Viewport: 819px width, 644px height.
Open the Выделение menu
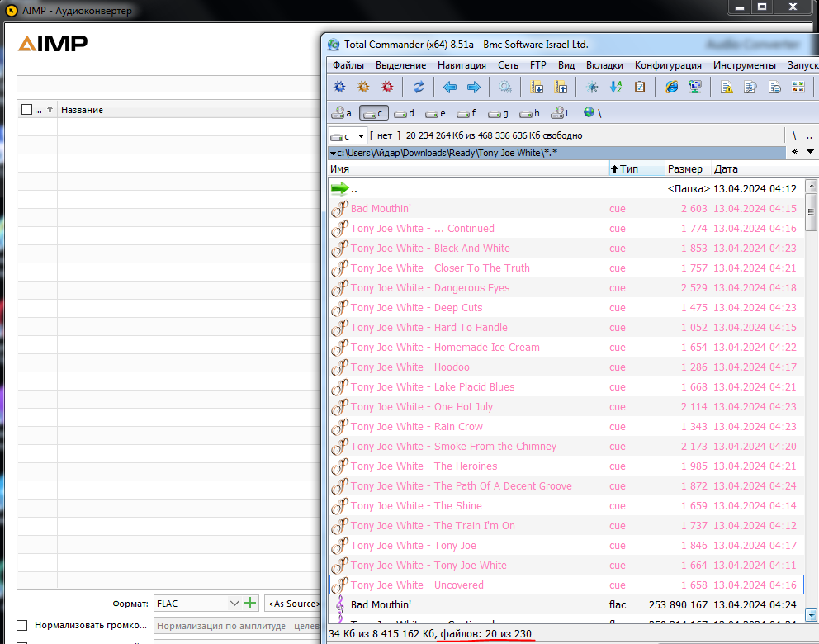pos(400,65)
